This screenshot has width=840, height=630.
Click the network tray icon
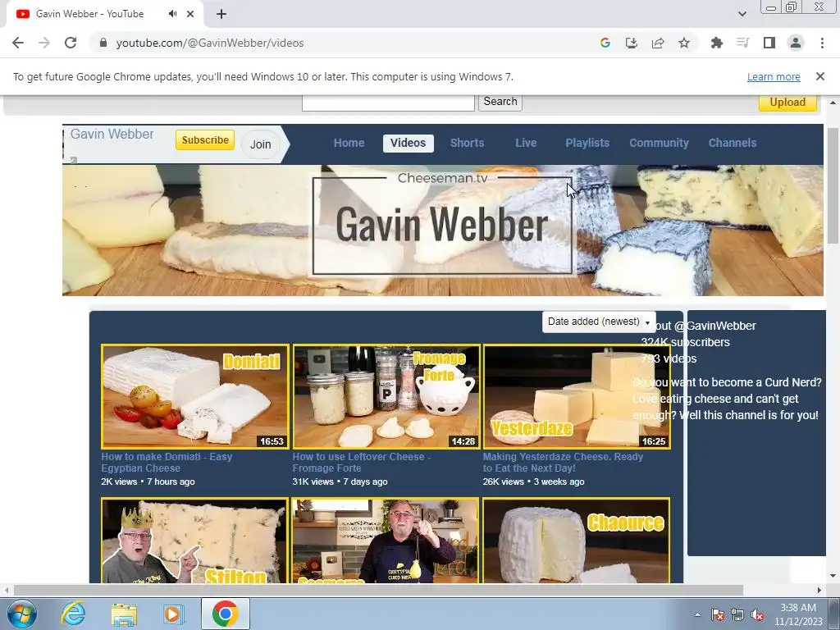737,614
